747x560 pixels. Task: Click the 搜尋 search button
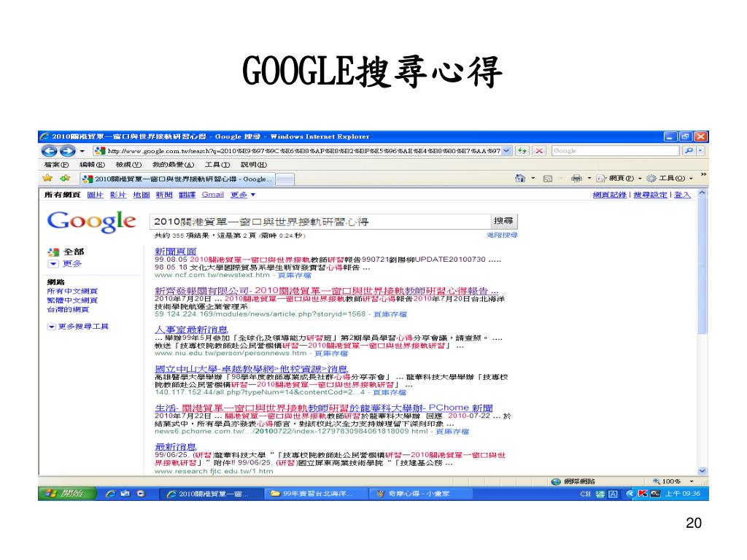[x=503, y=222]
